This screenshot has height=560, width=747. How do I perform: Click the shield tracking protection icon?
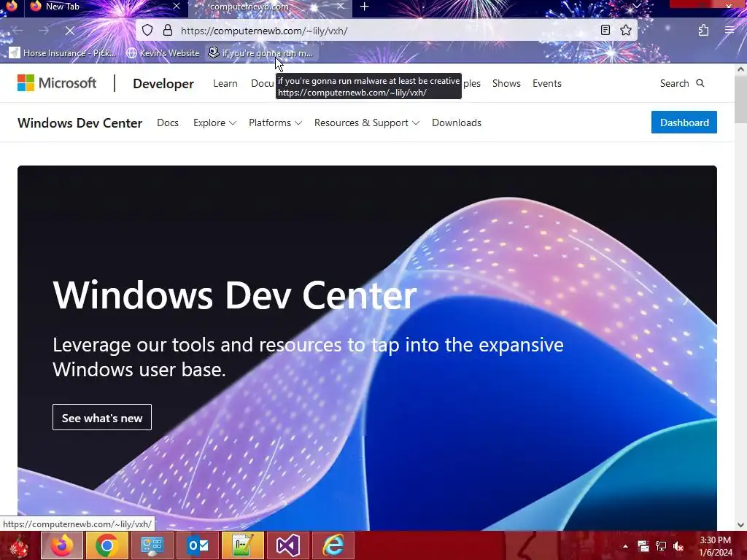tap(147, 31)
